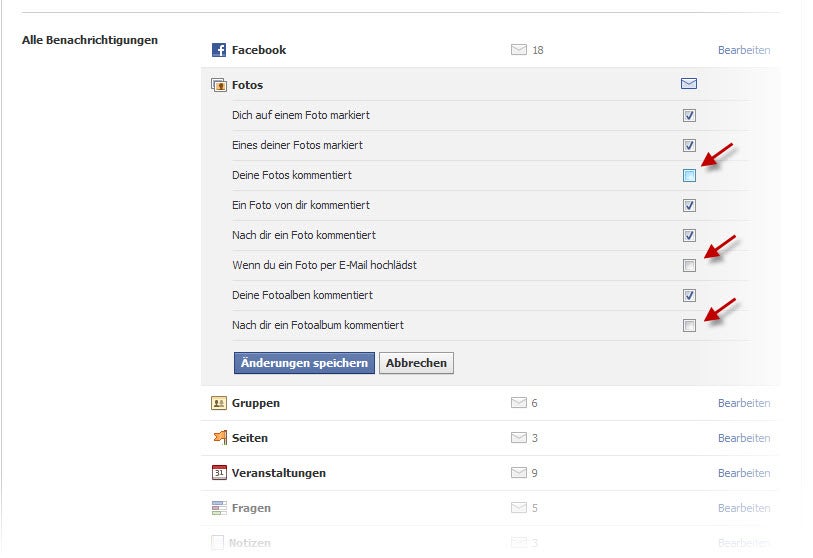
Task: Click the Abbrechen button
Action: (x=416, y=363)
